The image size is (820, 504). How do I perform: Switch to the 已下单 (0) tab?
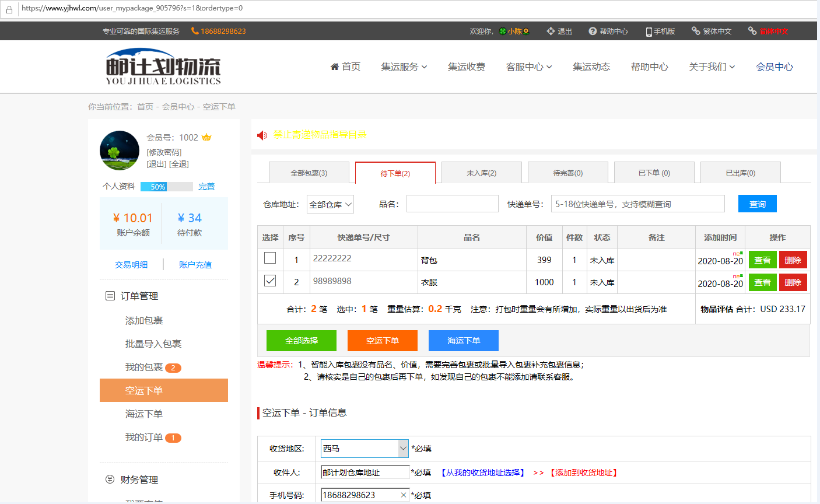coord(654,173)
